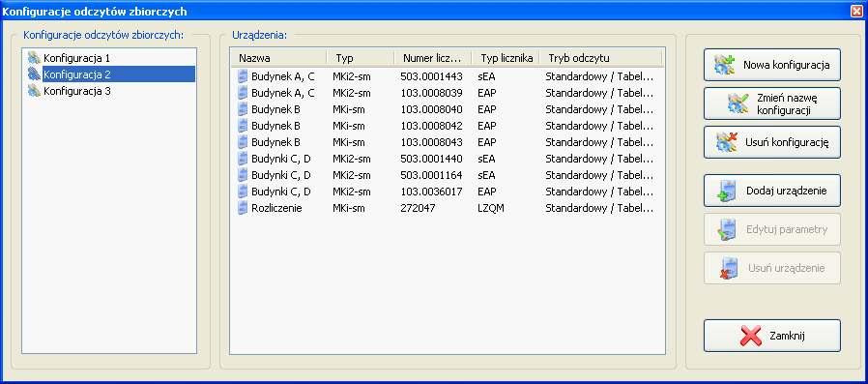Create a new configuration with Nowa konfiguracja
The width and height of the screenshot is (868, 384).
point(771,65)
